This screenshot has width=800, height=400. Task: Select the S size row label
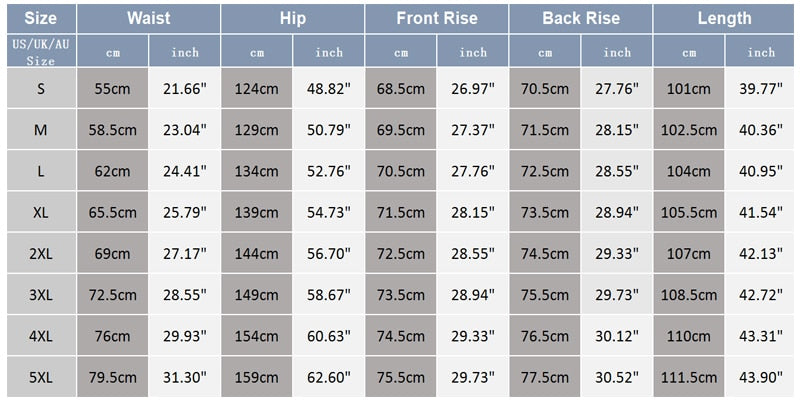pos(40,89)
